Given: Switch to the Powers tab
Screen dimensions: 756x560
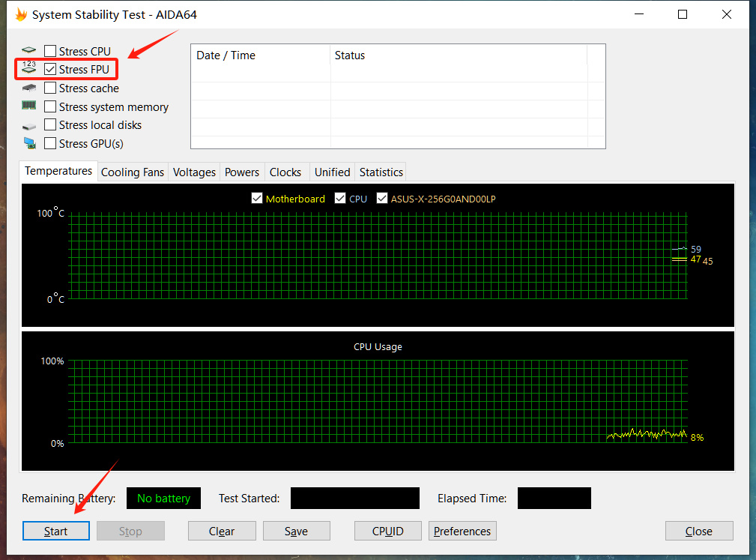Looking at the screenshot, I should point(241,172).
